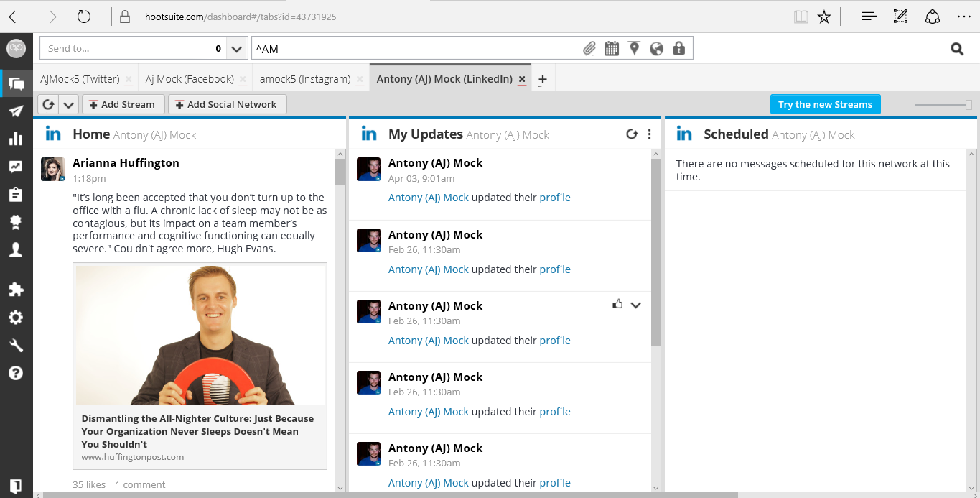
Task: Adjust the stream column width slider
Action: pos(968,105)
